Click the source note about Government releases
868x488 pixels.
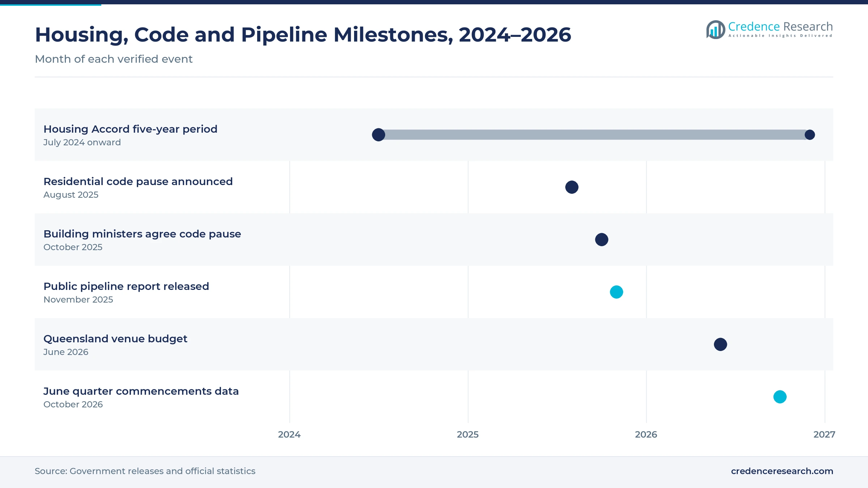[x=145, y=471]
